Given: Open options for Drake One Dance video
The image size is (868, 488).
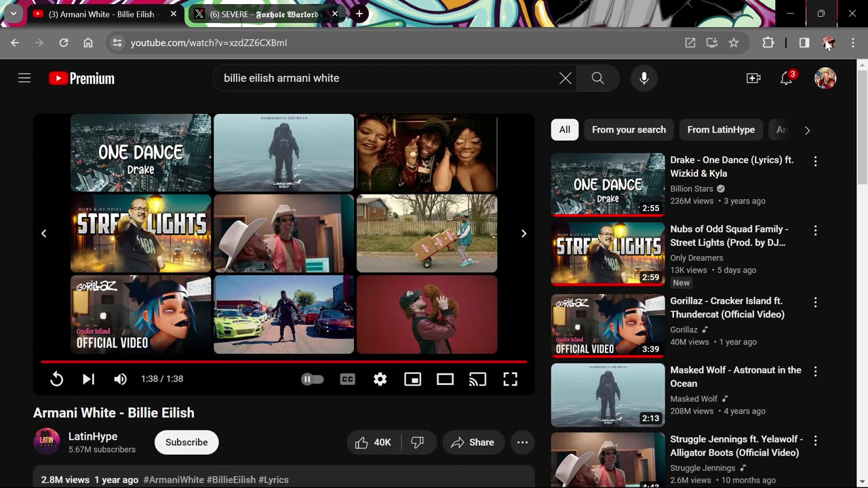Looking at the screenshot, I should [815, 161].
